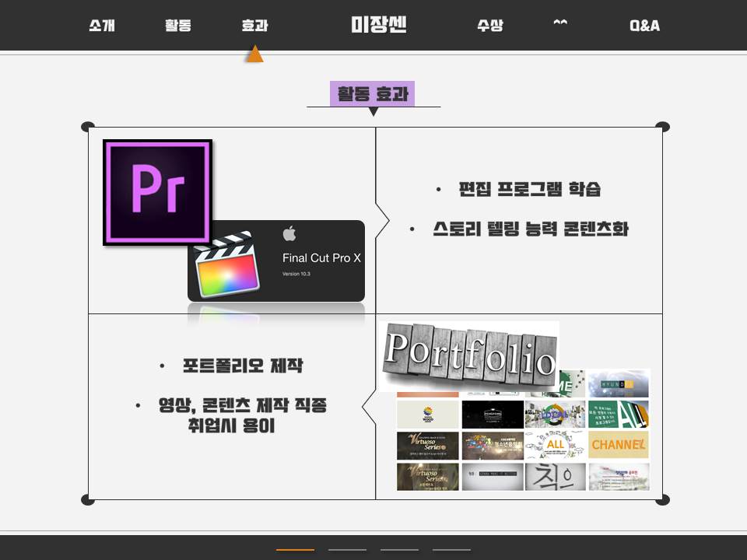Open the 활동 navigation tab
The width and height of the screenshot is (747, 560).
click(178, 25)
